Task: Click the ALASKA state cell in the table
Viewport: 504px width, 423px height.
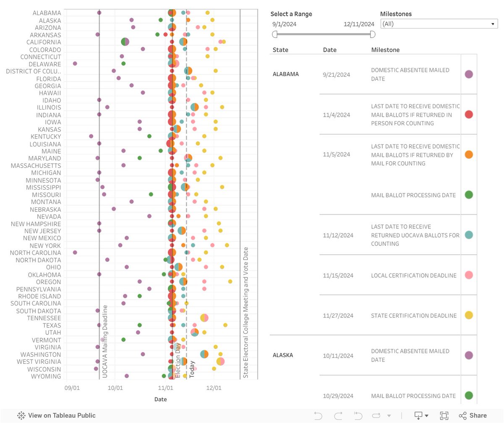Action: 283,355
